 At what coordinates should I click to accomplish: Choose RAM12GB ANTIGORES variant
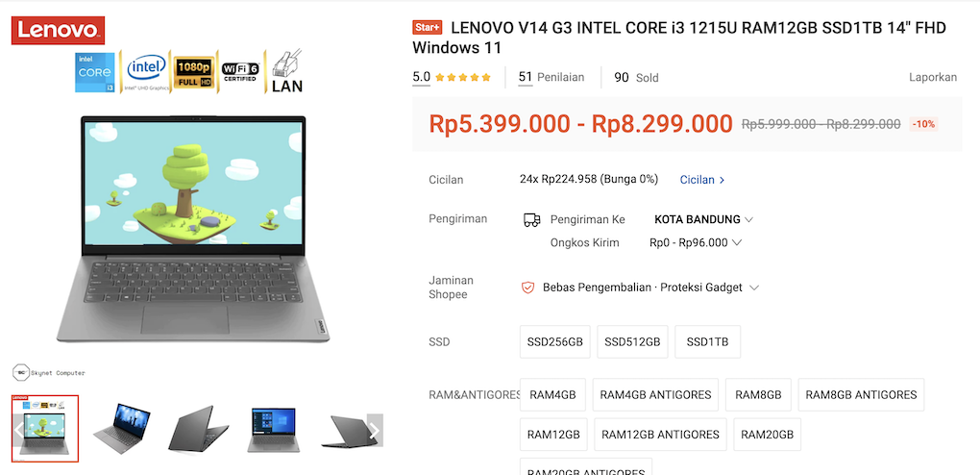pos(660,435)
